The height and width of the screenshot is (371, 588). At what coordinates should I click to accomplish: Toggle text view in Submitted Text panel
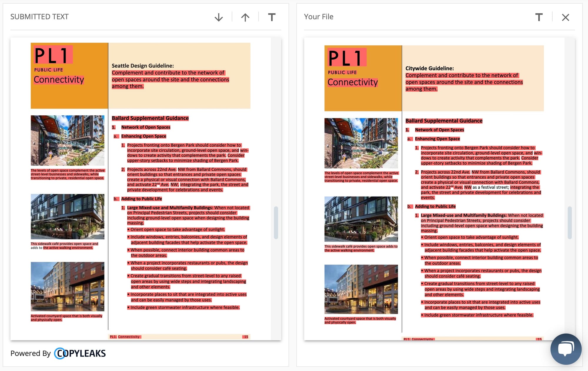coord(272,17)
